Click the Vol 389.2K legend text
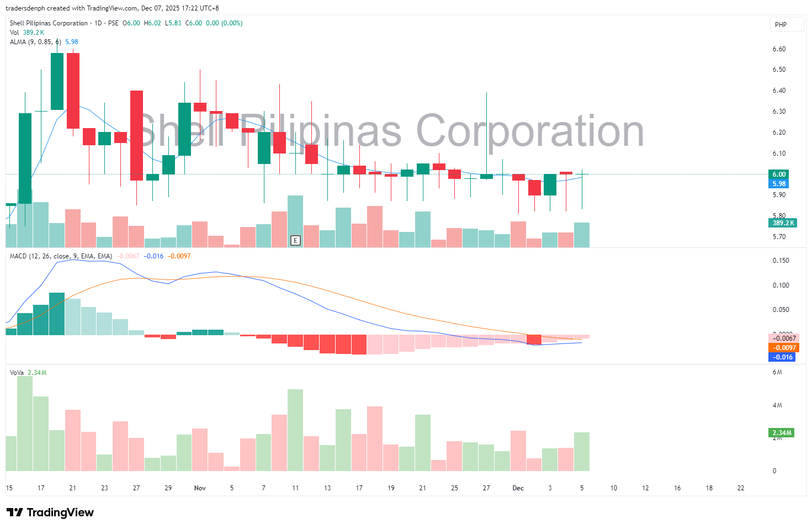812x529 pixels. 27,33
